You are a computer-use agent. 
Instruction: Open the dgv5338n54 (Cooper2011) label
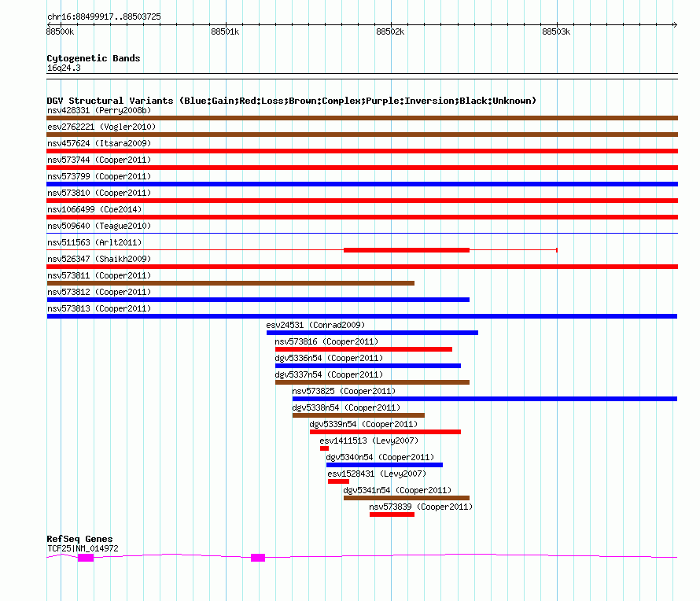346,407
